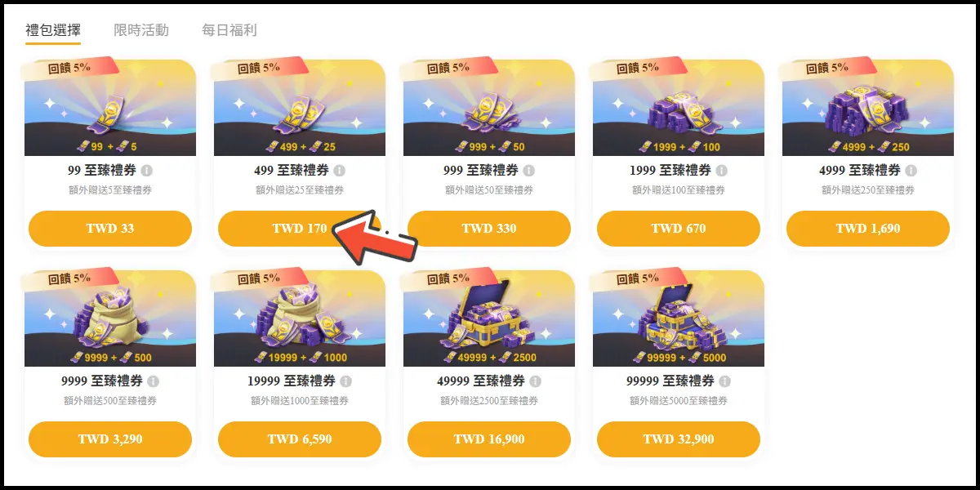Select the 999 + 50 coupon thumbnail
This screenshot has height=490, width=980.
click(x=489, y=107)
